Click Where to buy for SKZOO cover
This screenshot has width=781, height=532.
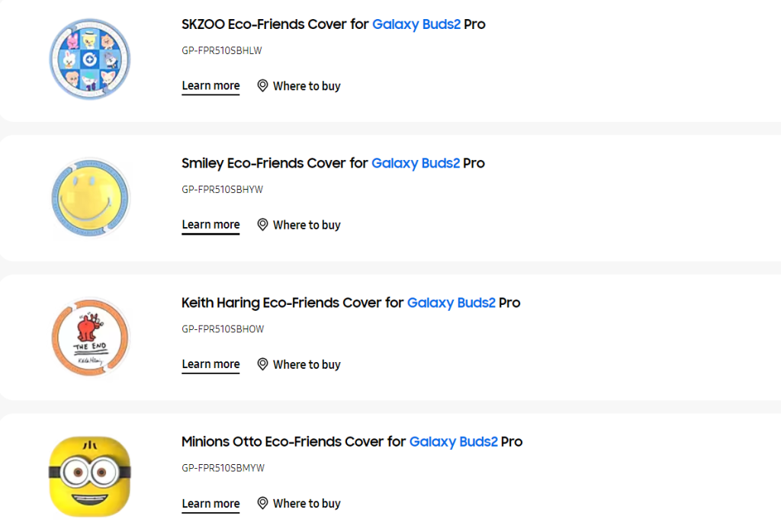(307, 86)
